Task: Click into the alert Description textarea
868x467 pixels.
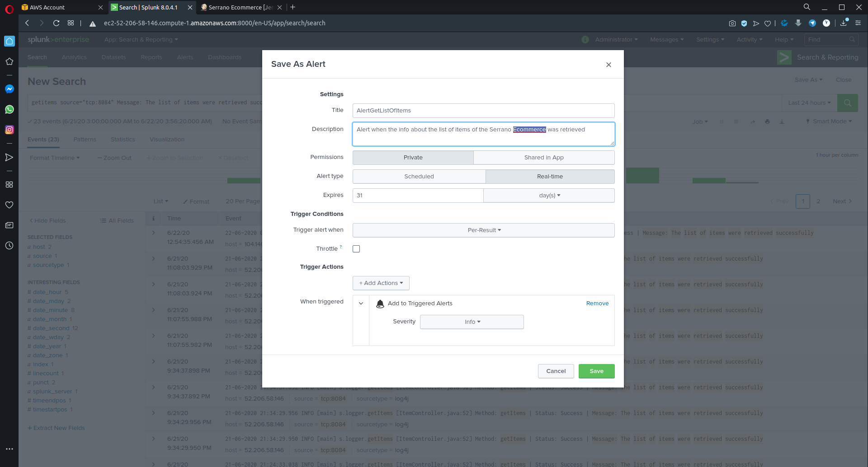Action: (484, 134)
